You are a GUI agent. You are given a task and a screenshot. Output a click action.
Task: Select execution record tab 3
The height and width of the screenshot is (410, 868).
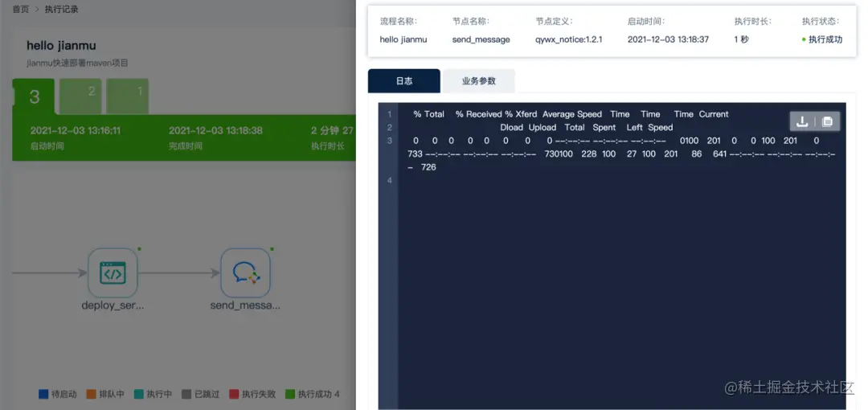pos(34,97)
